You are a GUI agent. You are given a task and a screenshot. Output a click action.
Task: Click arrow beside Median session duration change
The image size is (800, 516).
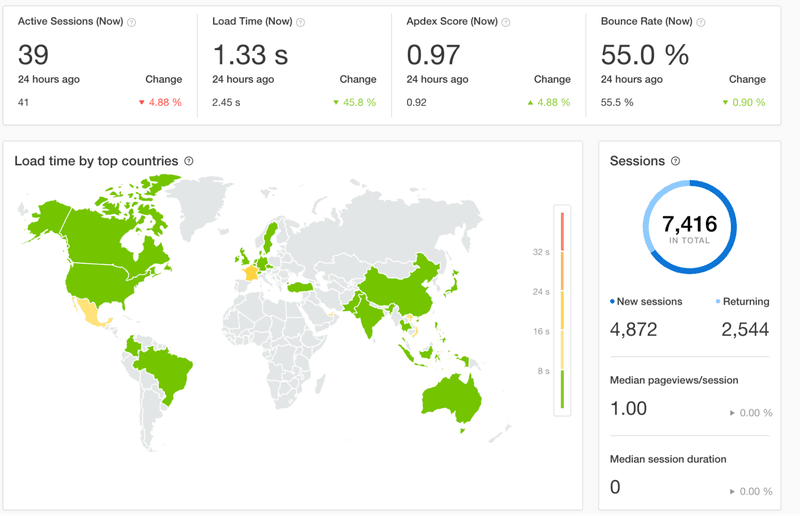[x=734, y=491]
